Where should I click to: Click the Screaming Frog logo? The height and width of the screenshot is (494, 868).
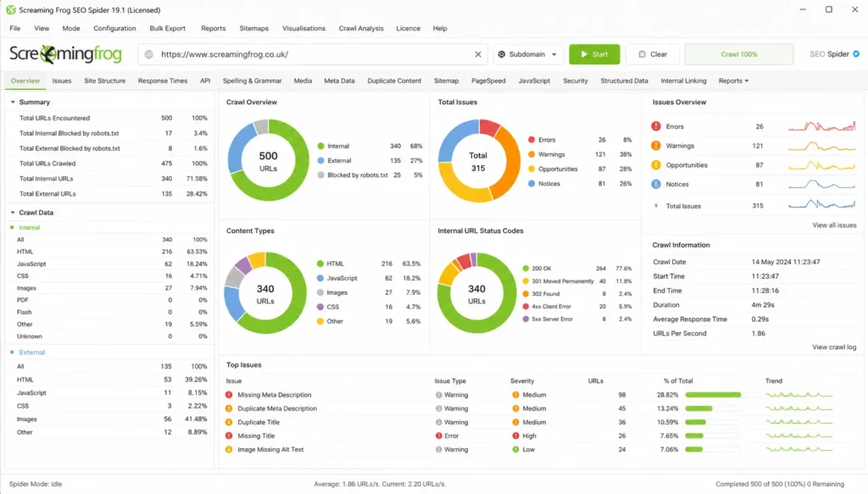[65, 54]
